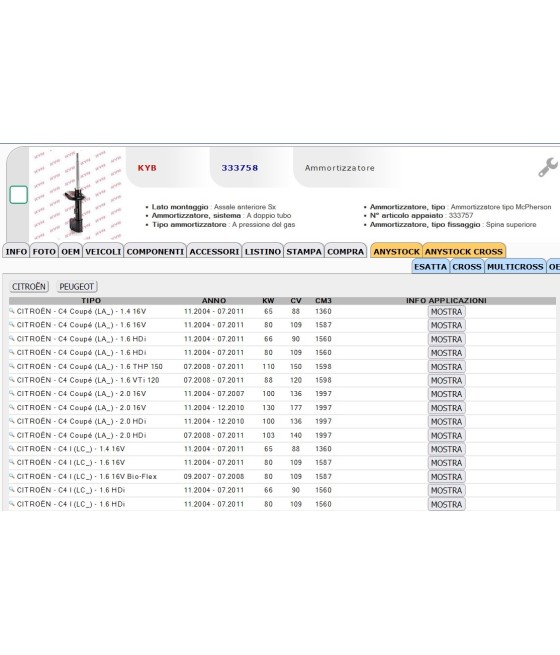Screen dimensions: 560x655
Task: Select the CROSS sub-tab
Action: pos(467,267)
